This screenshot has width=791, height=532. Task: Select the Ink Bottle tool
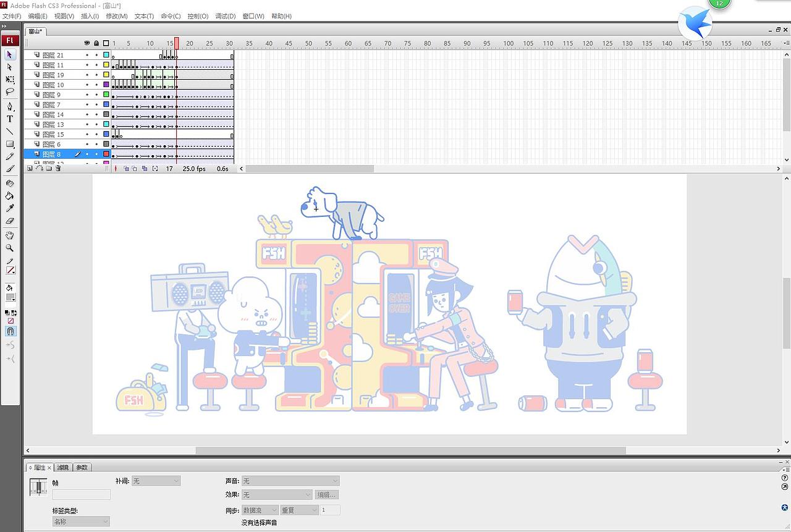(10, 184)
